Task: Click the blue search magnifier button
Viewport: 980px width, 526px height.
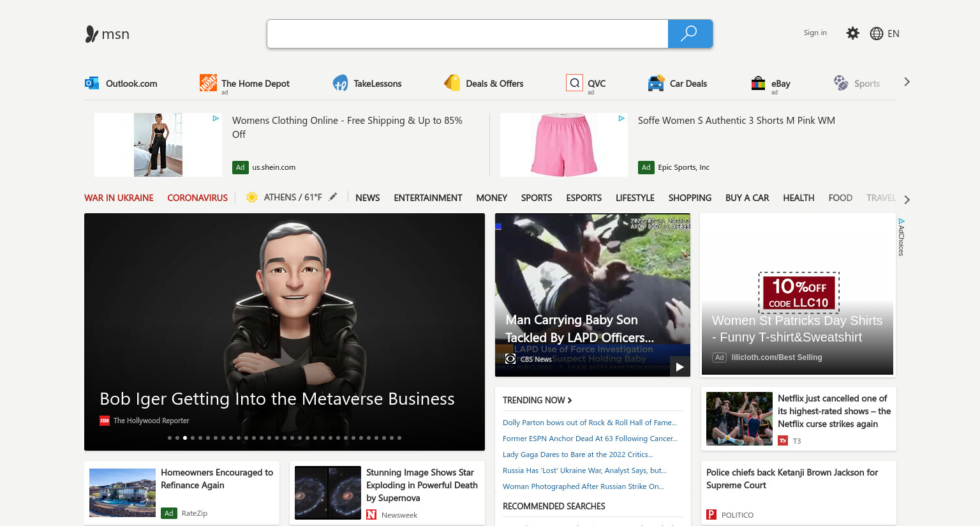Action: pyautogui.click(x=690, y=34)
